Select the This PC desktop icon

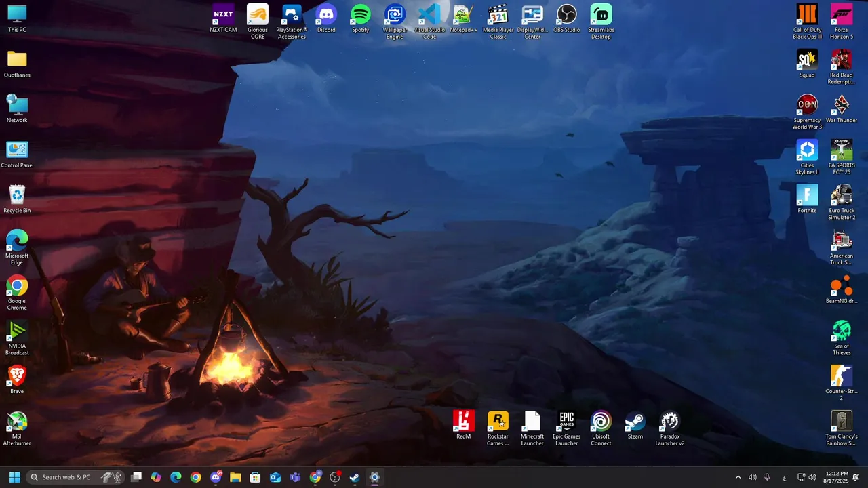17,19
